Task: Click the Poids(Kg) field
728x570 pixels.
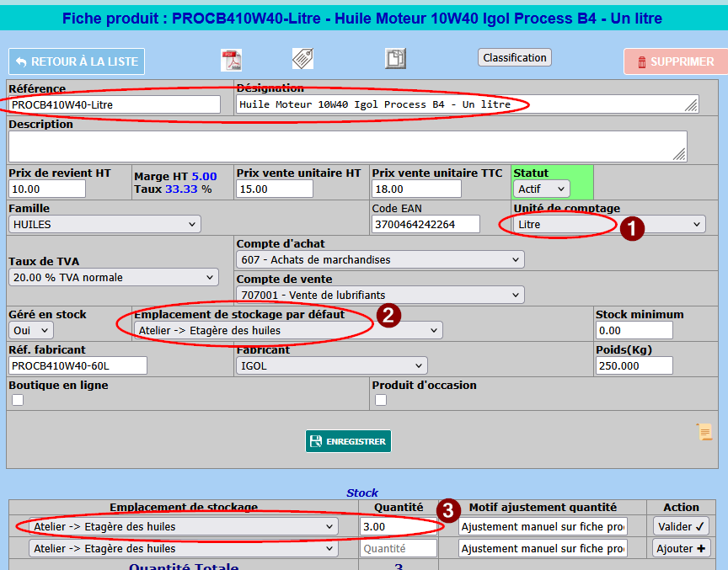Action: coord(634,365)
